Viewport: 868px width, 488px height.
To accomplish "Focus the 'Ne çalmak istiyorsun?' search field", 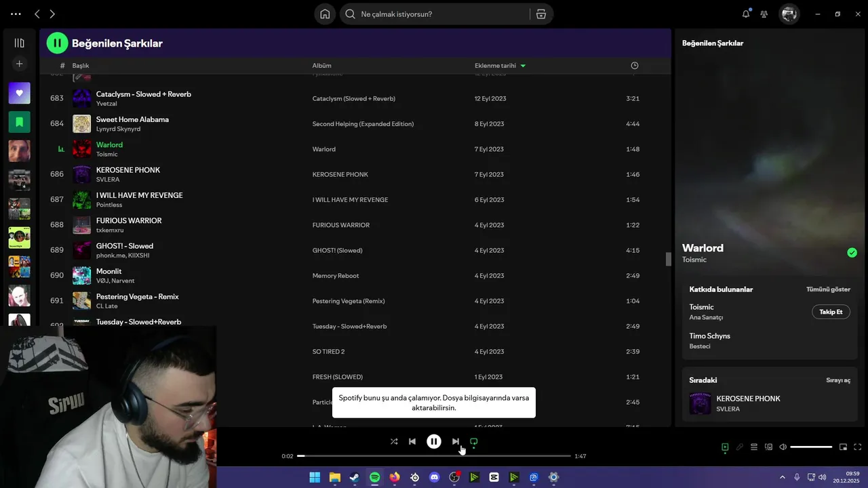I will click(x=434, y=14).
